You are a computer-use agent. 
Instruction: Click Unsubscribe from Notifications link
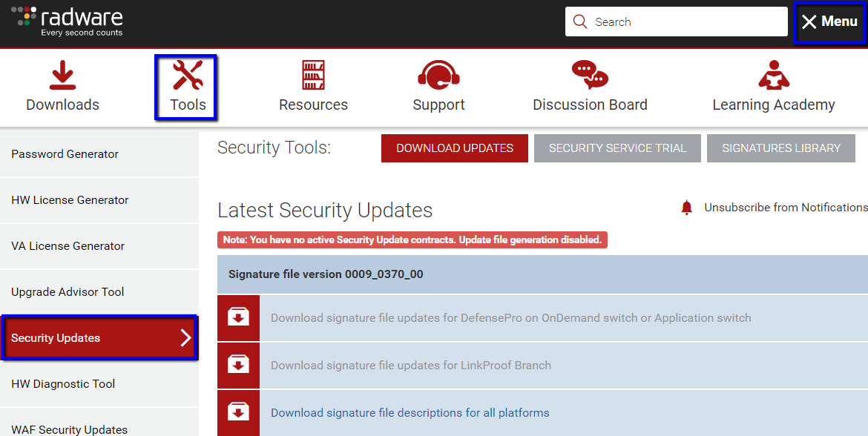785,208
